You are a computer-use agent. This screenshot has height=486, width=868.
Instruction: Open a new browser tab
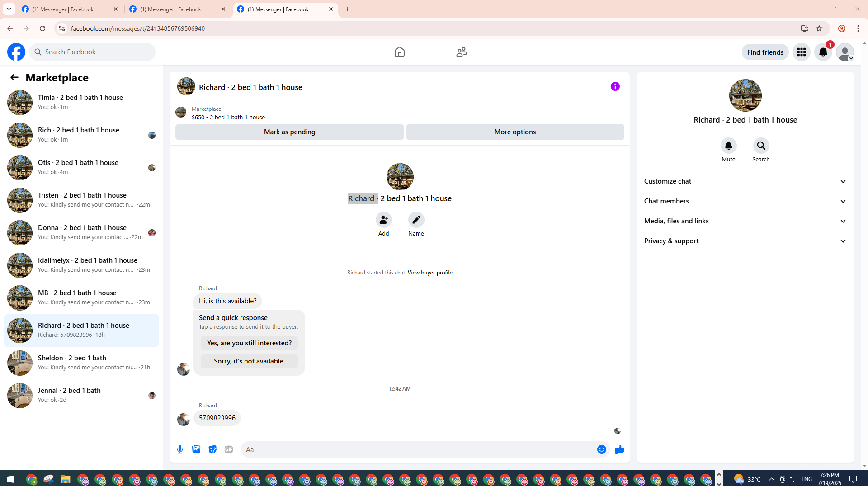[347, 9]
